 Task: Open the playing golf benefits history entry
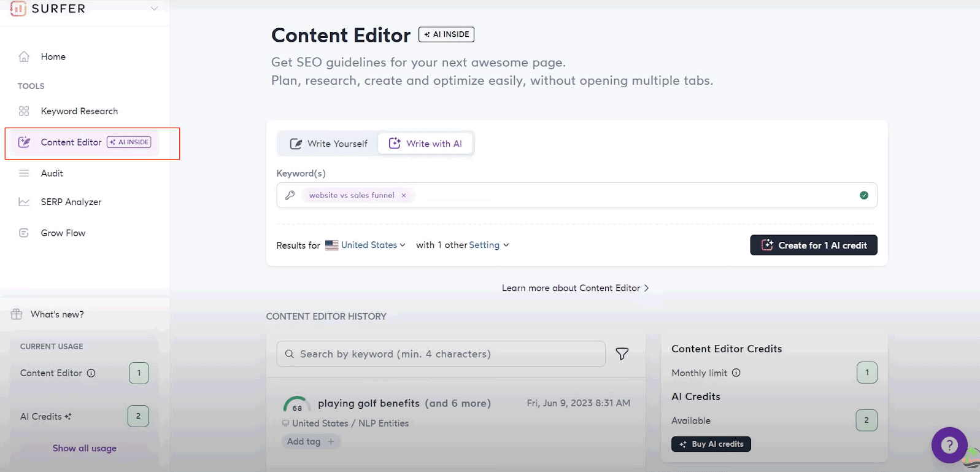click(x=404, y=403)
